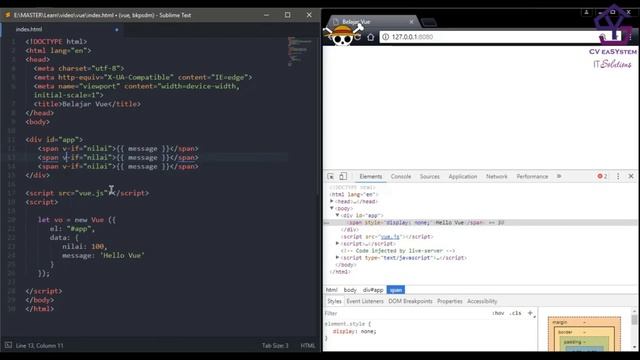The image size is (640, 360).
Task: Switch to the Elements tab in DevTools
Action: 371,176
